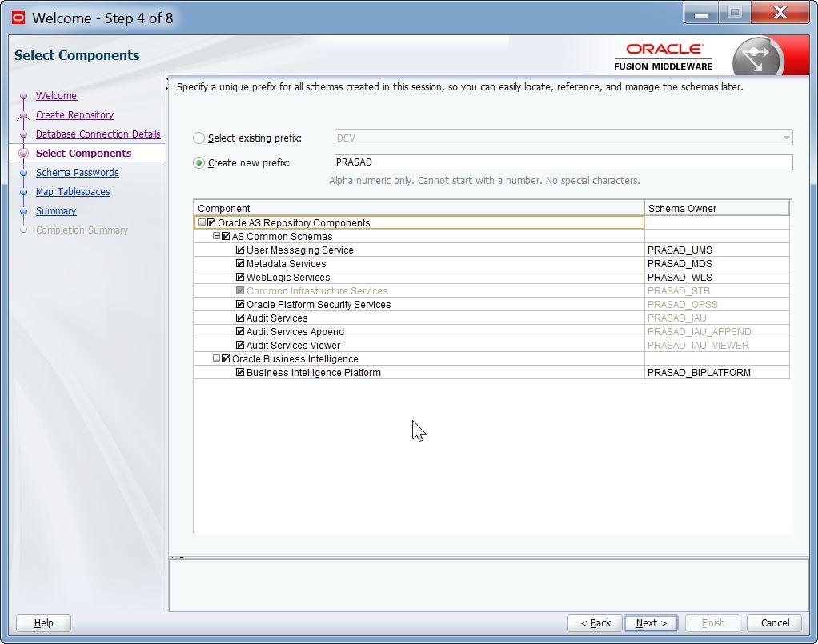Click the PRASAD_UMS schema owner cell
Image resolution: width=818 pixels, height=644 pixels.
[x=717, y=250]
